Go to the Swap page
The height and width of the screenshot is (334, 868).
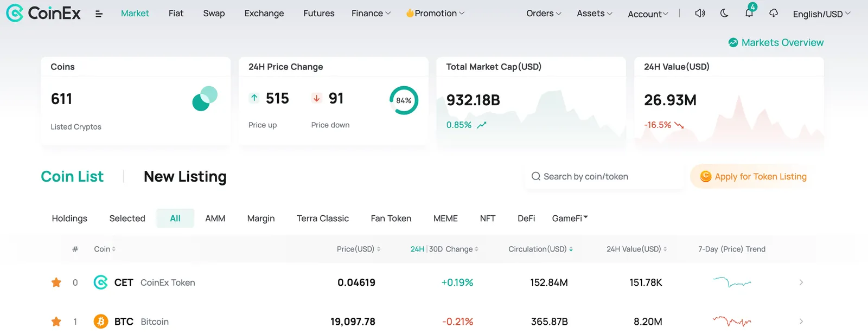(x=214, y=13)
